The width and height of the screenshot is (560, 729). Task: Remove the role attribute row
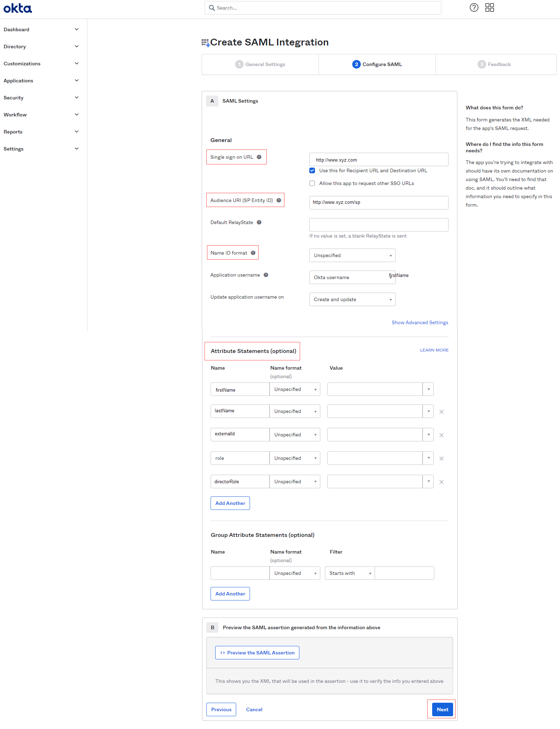point(441,458)
